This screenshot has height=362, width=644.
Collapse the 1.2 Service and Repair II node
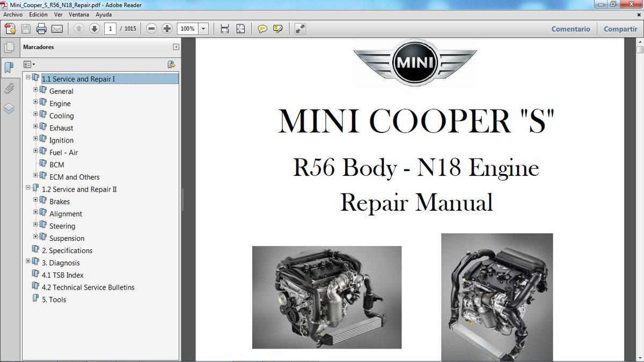(28, 188)
